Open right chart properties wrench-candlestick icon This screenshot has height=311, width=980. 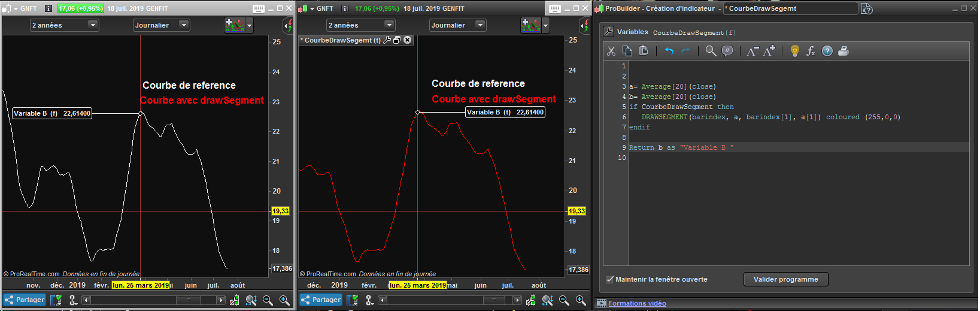click(531, 300)
